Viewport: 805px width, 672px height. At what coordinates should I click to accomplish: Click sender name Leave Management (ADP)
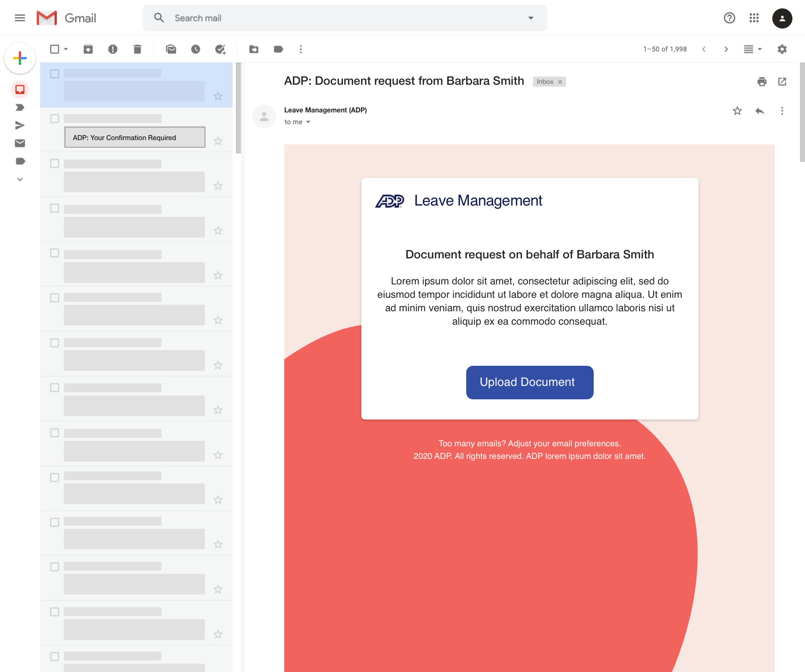325,110
